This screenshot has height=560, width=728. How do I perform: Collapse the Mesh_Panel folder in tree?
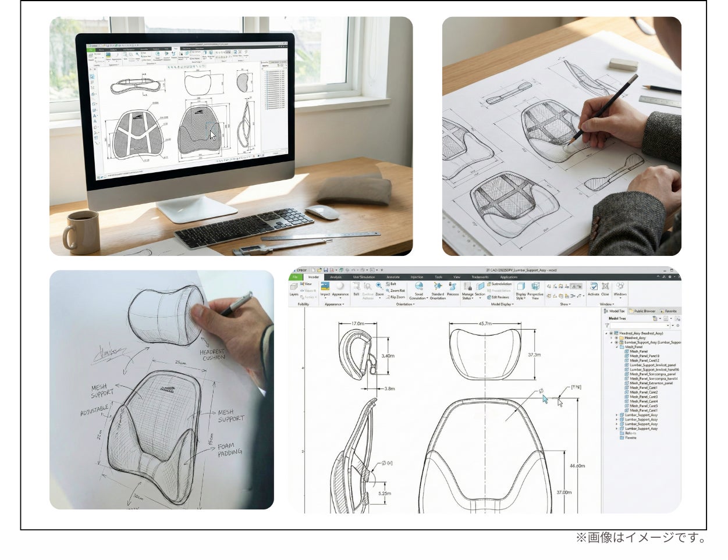click(x=616, y=347)
